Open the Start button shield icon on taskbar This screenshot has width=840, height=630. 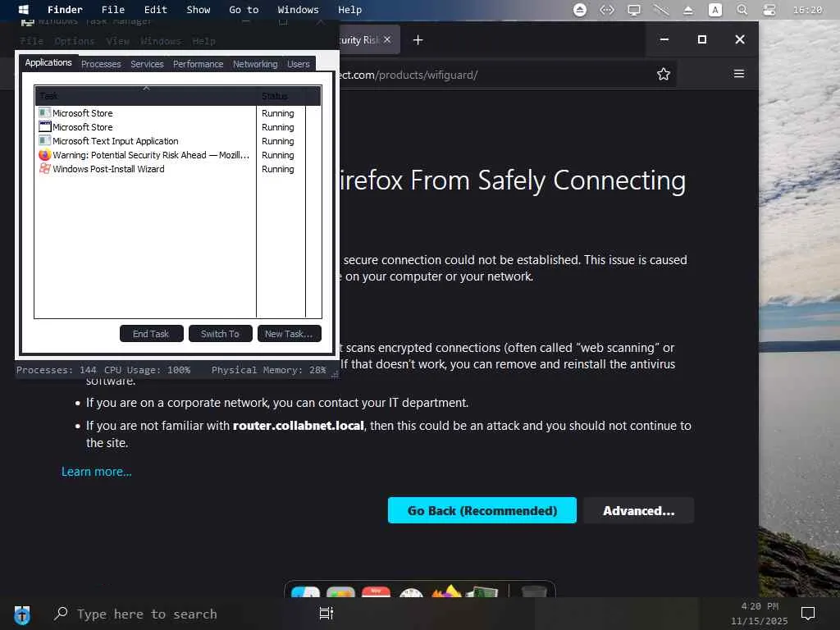point(22,615)
